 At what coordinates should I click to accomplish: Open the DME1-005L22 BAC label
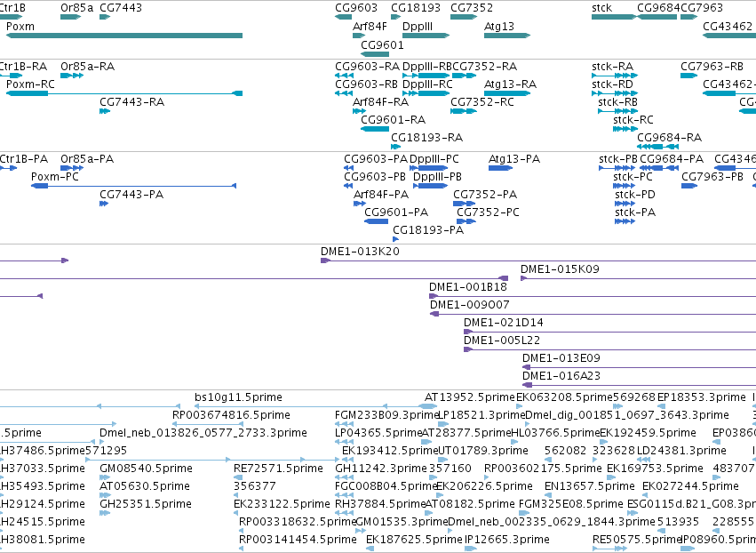[502, 341]
